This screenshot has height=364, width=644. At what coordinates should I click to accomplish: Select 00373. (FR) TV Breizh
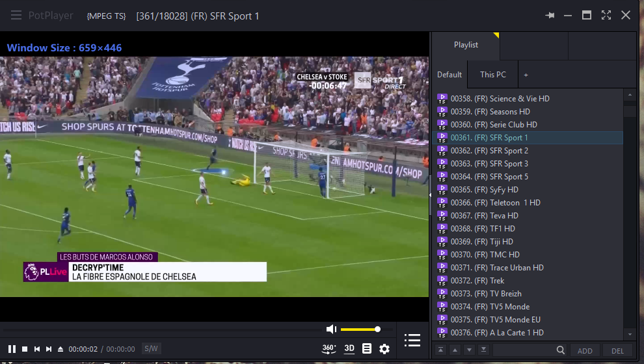coord(528,293)
